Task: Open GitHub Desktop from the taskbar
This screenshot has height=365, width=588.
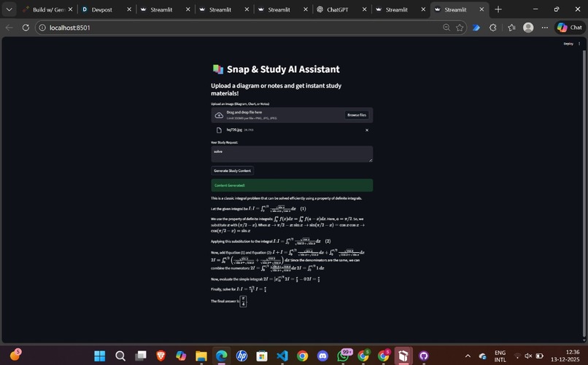Action: tap(424, 356)
